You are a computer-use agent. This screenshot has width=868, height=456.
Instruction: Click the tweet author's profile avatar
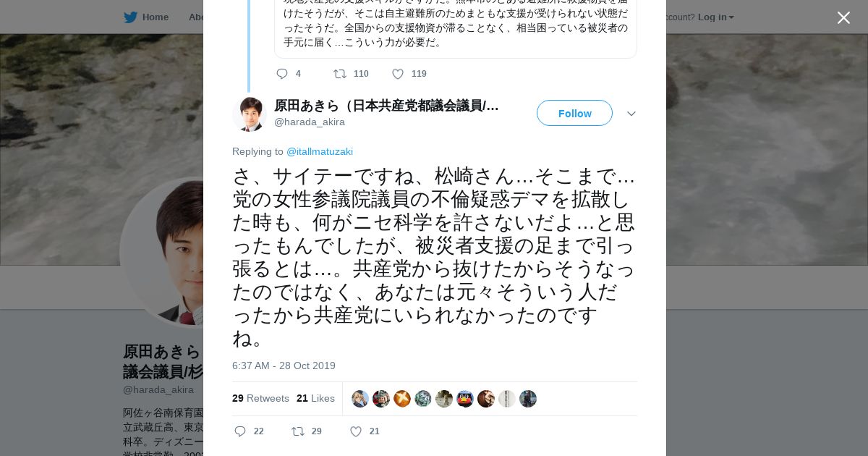[250, 114]
